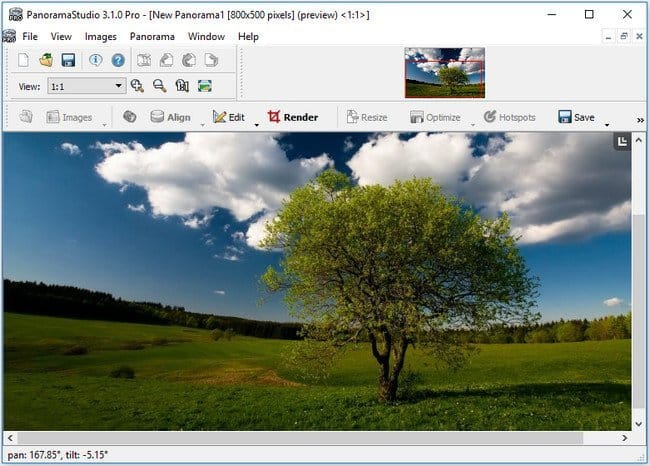
Task: Click the 1:1 actual size zoom icon
Action: [182, 86]
